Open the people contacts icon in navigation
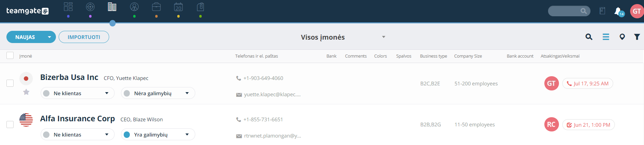Image resolution: width=644 pixels, height=145 pixels. point(135,7)
